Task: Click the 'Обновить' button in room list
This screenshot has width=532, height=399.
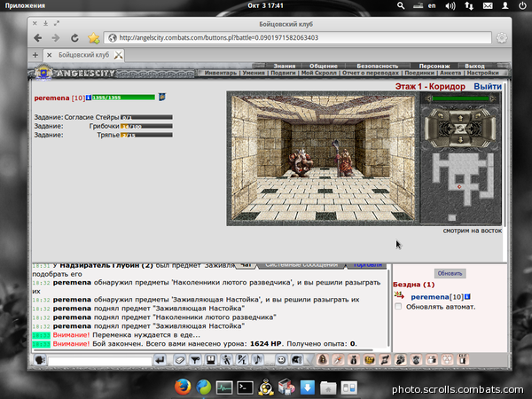Action: (450, 273)
